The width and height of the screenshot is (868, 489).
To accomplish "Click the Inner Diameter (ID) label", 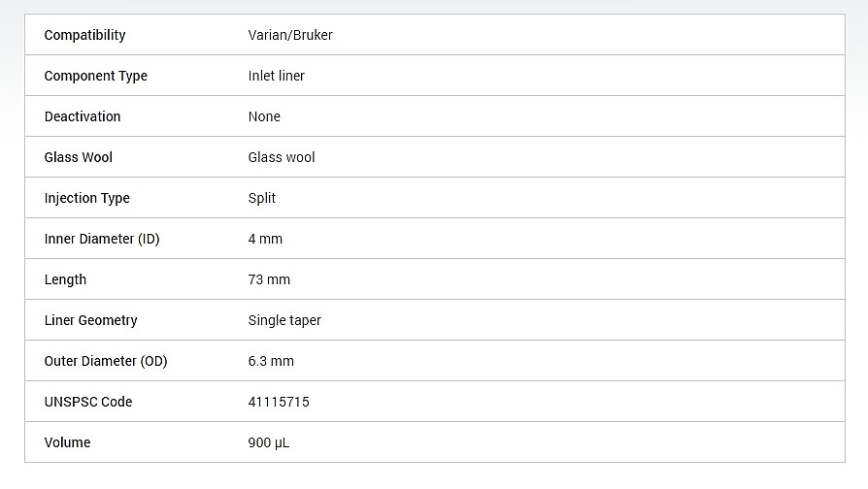I will 102,239.
